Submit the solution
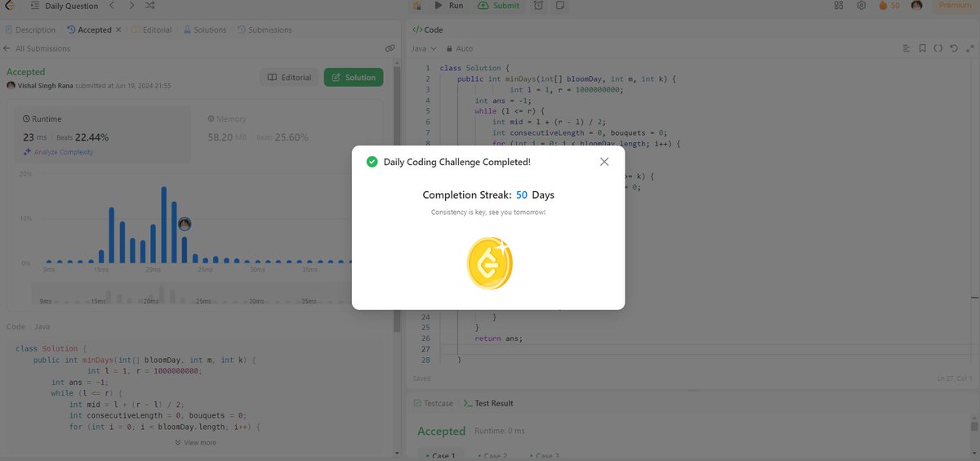This screenshot has height=461, width=980. click(499, 6)
